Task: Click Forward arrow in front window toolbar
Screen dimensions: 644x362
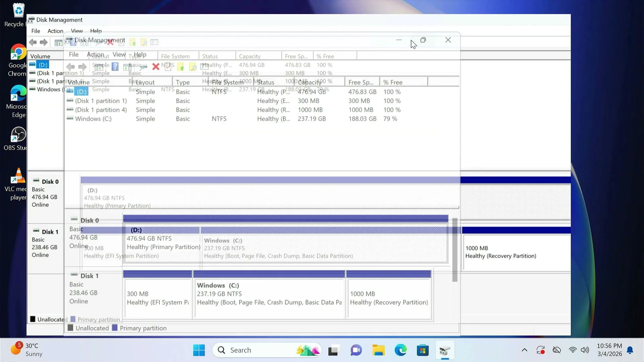Action: click(82, 67)
